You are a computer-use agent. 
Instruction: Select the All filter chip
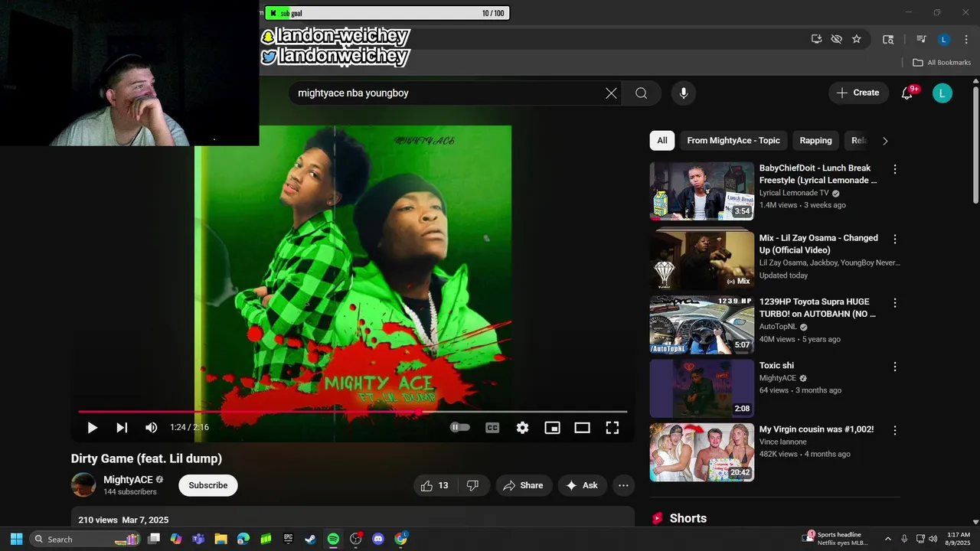tap(662, 141)
